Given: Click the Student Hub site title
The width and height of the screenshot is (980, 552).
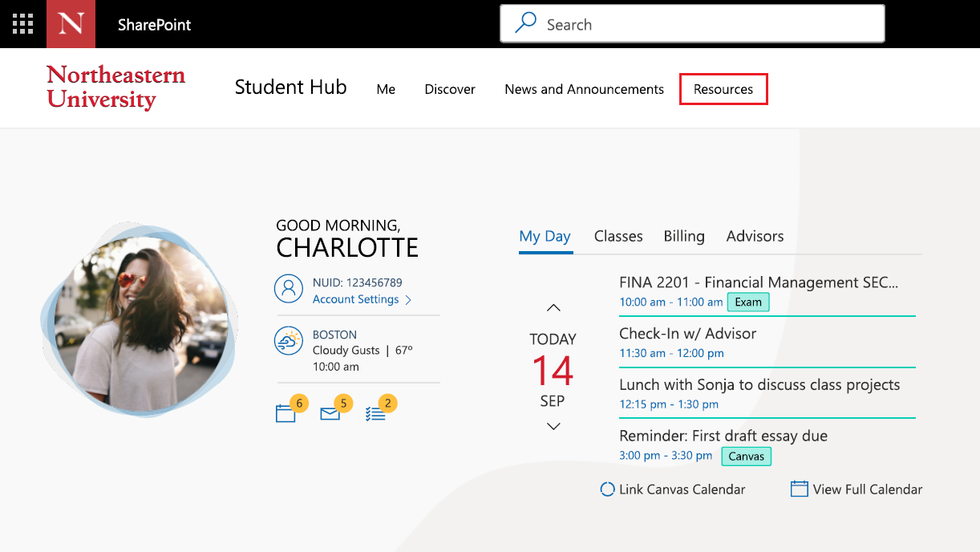Looking at the screenshot, I should coord(290,87).
